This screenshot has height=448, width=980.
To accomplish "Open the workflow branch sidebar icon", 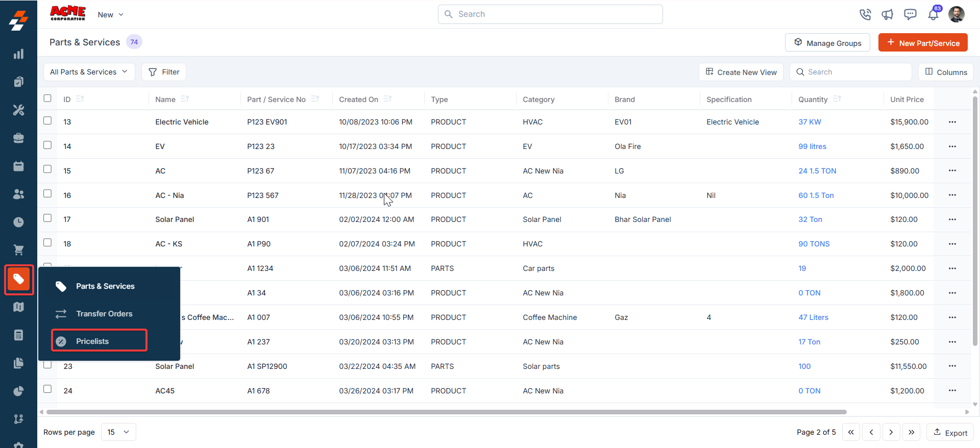I will point(18,419).
